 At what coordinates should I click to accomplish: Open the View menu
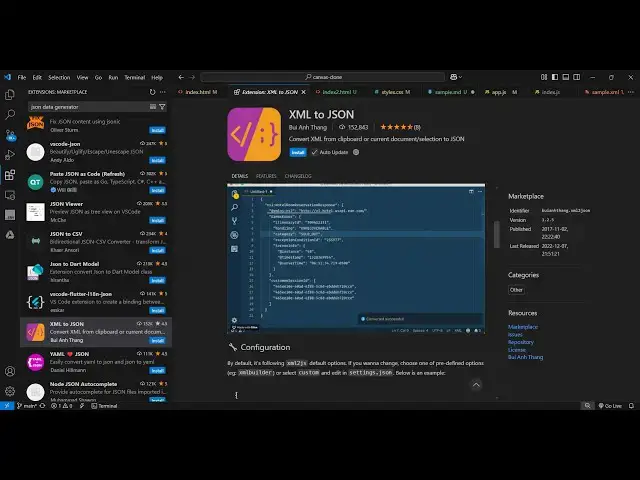point(82,77)
